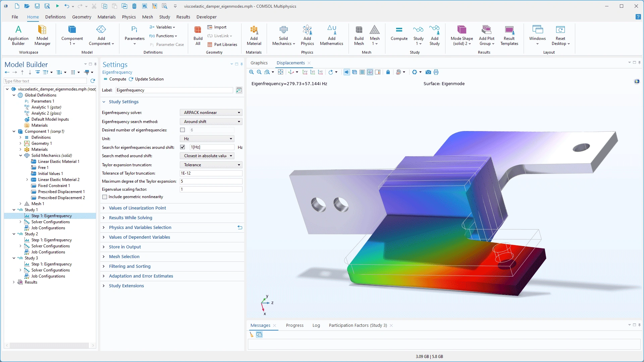Click the Zoom In graphics icon

click(252, 72)
